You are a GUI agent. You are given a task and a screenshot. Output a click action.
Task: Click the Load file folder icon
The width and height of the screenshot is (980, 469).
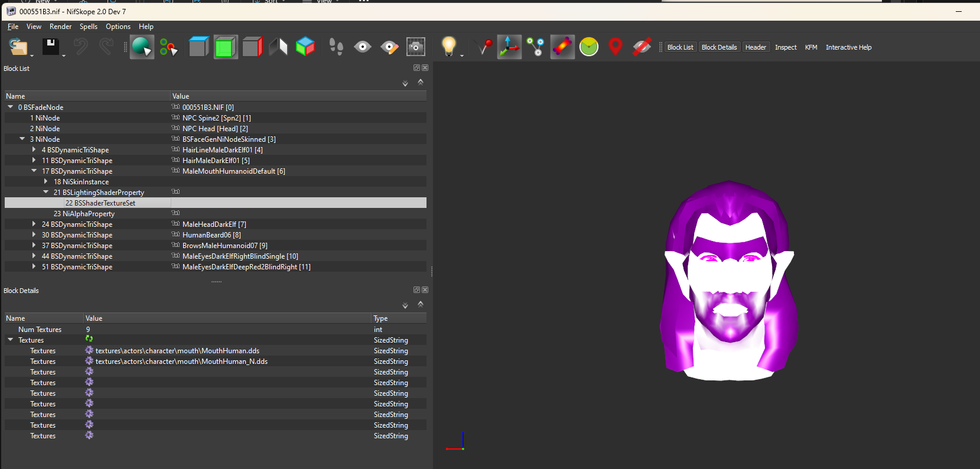[18, 47]
